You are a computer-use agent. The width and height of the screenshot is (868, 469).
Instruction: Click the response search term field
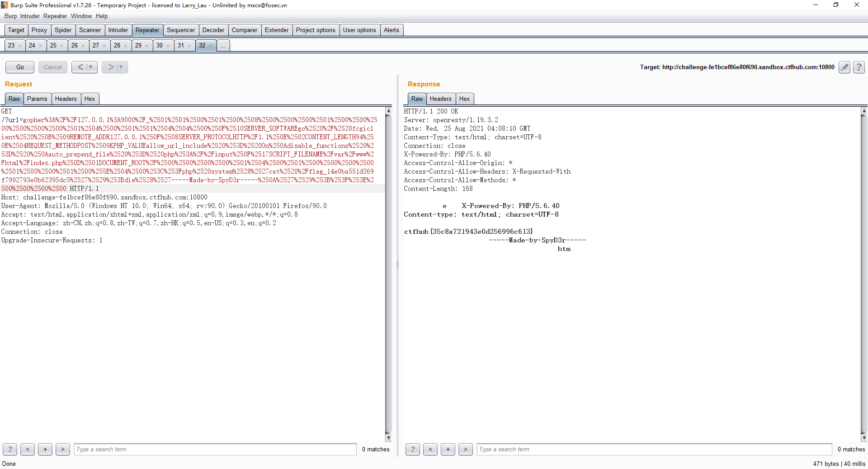654,449
